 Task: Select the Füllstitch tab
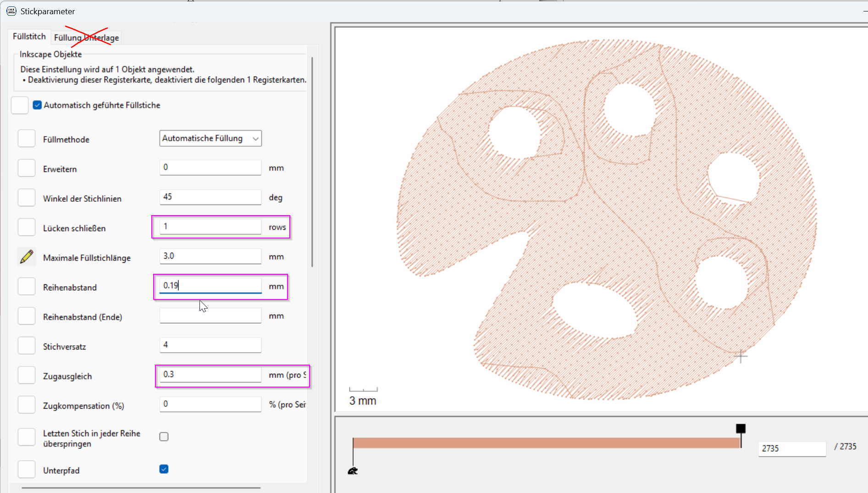29,36
